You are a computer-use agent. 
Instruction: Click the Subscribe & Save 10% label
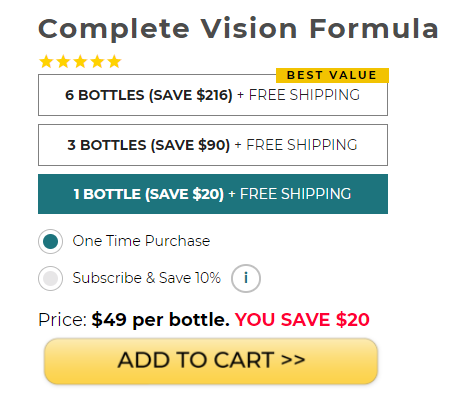click(x=147, y=278)
